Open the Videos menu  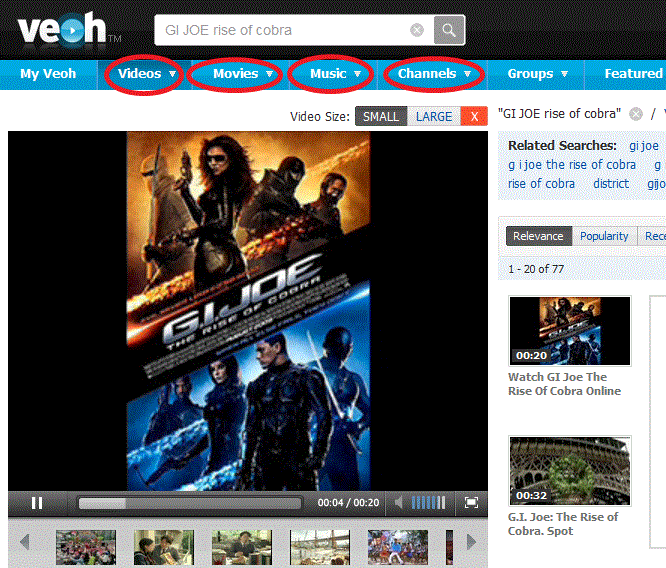click(x=139, y=74)
